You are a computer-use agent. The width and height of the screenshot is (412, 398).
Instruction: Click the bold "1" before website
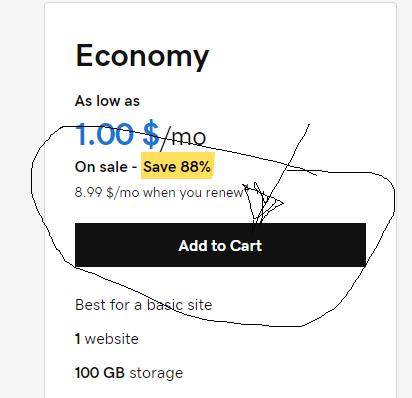pos(78,339)
